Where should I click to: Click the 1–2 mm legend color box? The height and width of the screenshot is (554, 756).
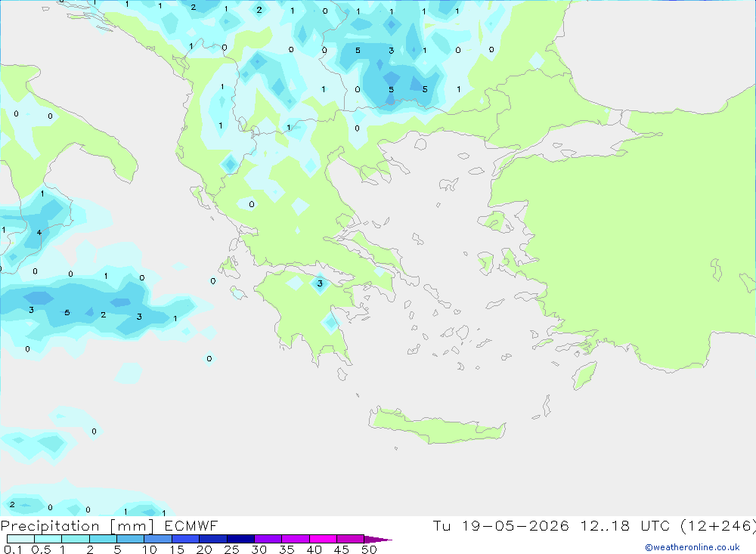click(76, 539)
